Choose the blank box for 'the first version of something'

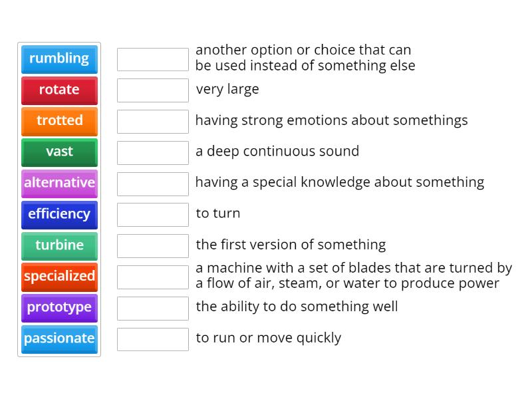[x=153, y=246]
